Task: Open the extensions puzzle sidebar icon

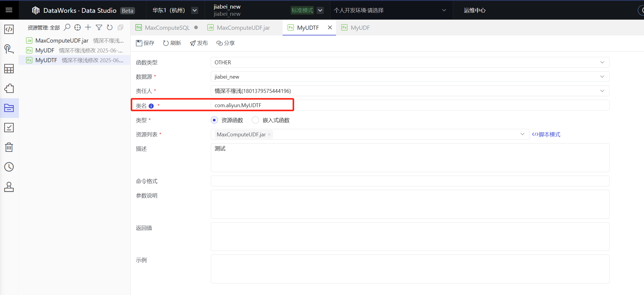Action: (x=9, y=88)
